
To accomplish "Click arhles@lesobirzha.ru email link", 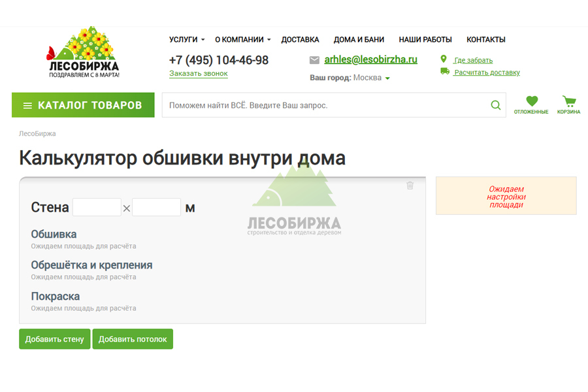I will 370,59.
